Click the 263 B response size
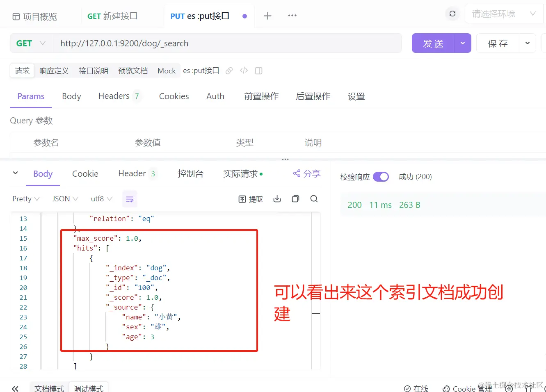Screen dimensions: 546x392 pos(410,205)
